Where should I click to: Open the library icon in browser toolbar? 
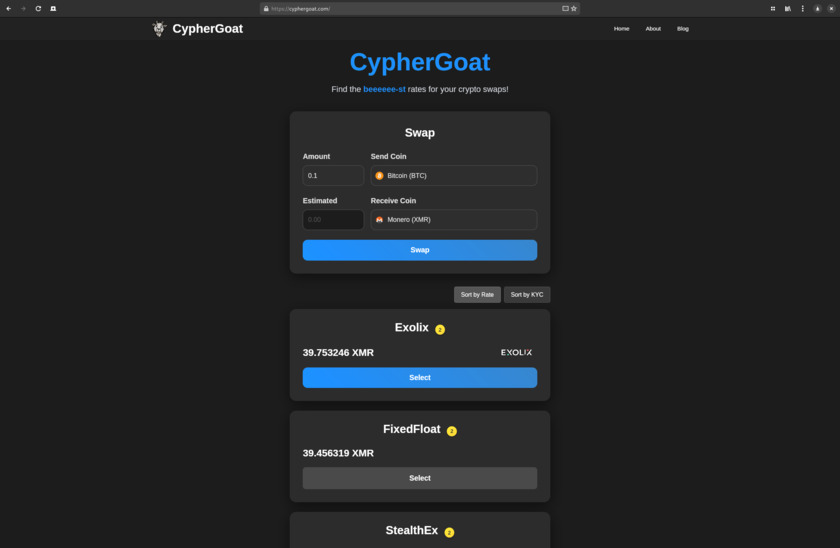788,9
